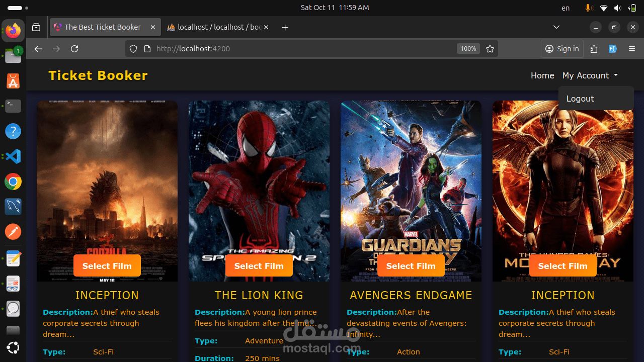Open MySQL Workbench from the dock

point(13,207)
